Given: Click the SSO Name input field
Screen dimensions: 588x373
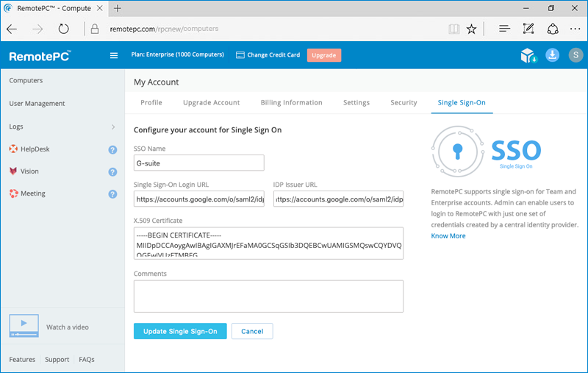Looking at the screenshot, I should click(198, 163).
